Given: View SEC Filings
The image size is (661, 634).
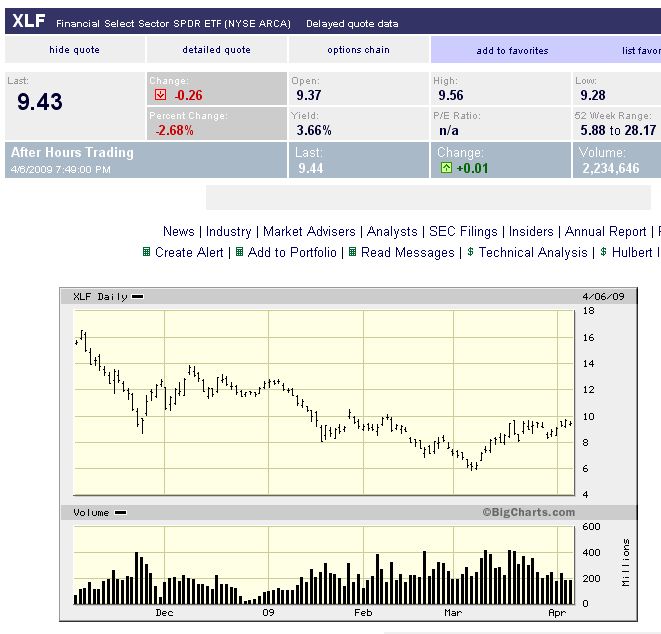Looking at the screenshot, I should [463, 231].
